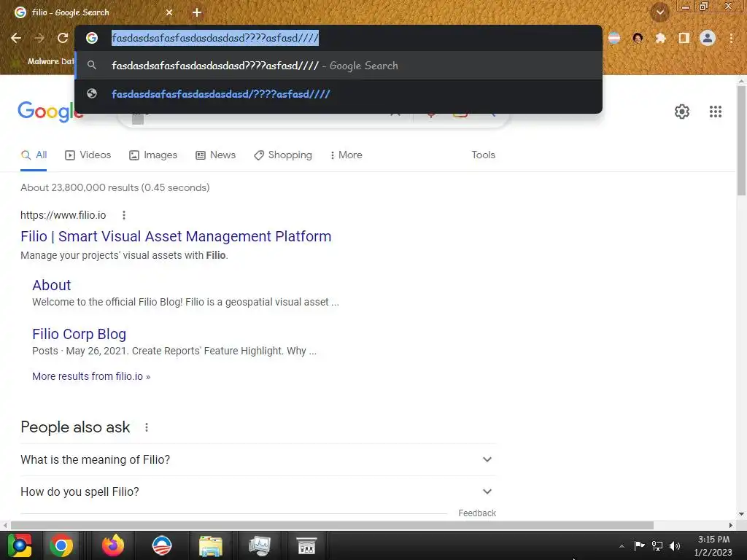
Task: Click the https://www.filio.io URL text
Action: (x=63, y=215)
